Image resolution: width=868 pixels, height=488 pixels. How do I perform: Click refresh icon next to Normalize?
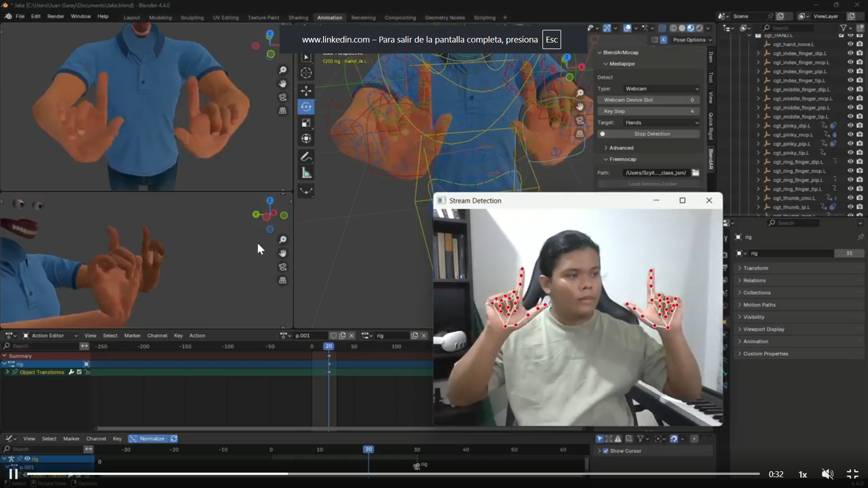174,439
